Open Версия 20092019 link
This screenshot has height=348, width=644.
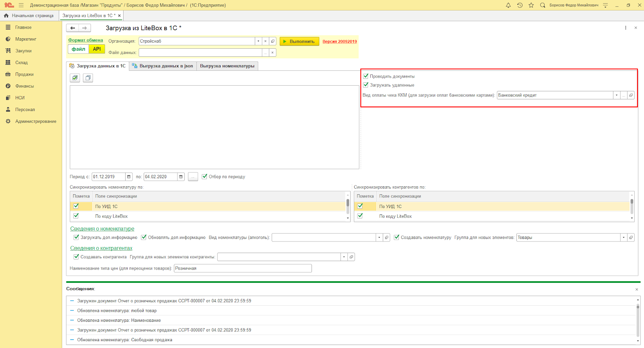340,41
